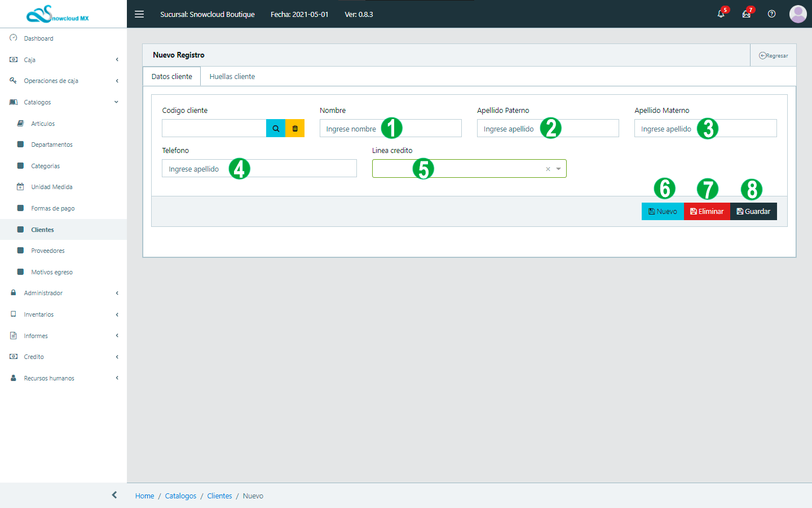
Task: Open the notifications bell icon
Action: [721, 14]
